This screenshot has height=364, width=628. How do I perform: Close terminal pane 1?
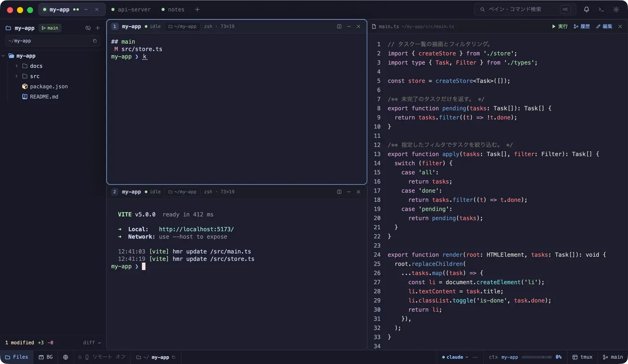pyautogui.click(x=359, y=27)
